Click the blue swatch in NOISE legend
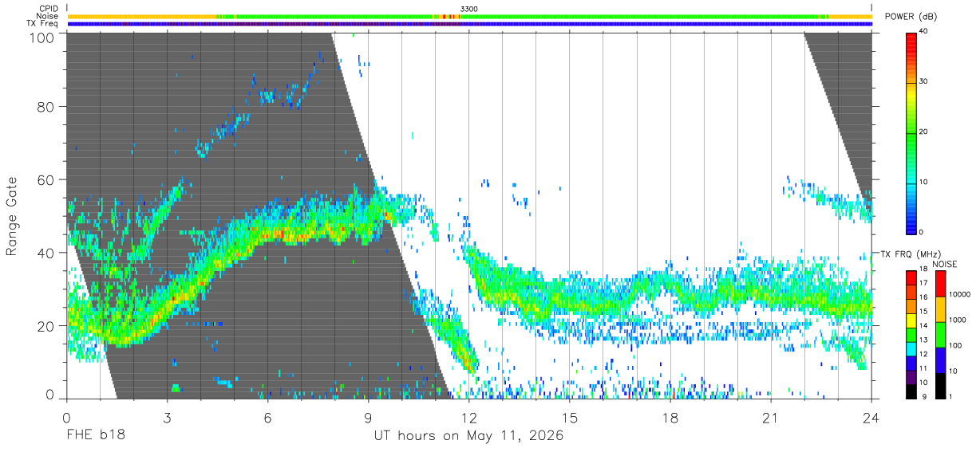980x452 pixels. click(940, 360)
